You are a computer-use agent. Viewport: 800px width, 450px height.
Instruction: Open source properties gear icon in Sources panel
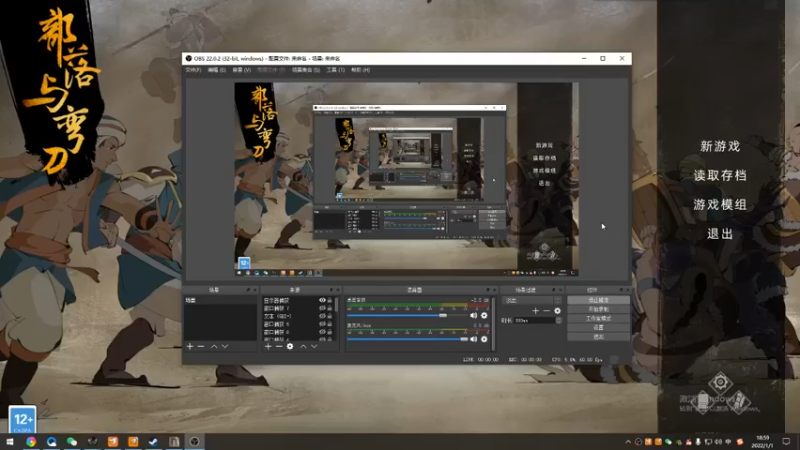coord(290,346)
